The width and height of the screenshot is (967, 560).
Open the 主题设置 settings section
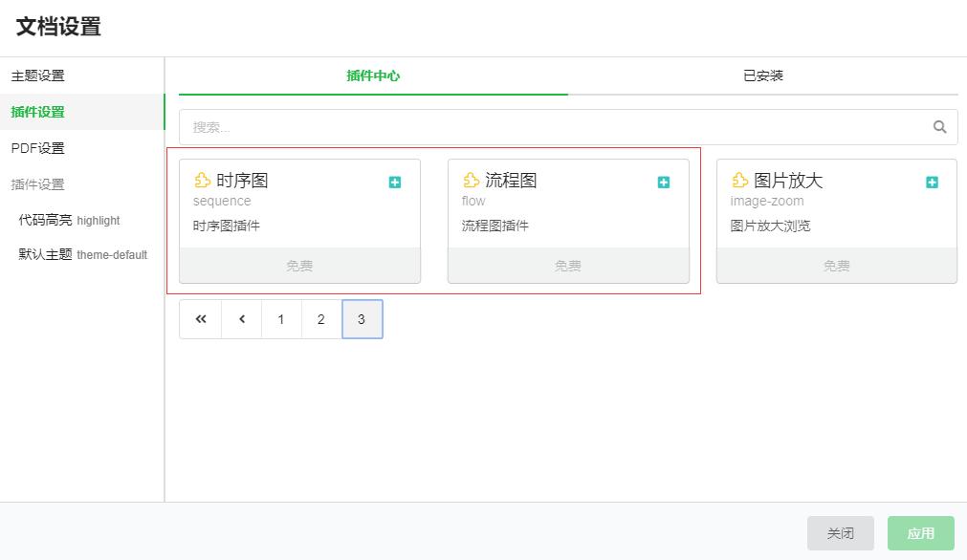[37, 75]
